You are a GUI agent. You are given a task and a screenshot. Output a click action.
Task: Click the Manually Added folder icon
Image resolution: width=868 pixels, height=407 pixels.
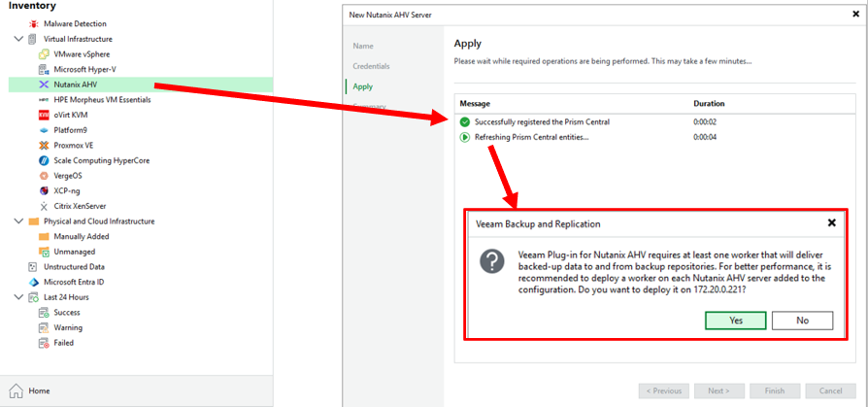[x=44, y=236]
